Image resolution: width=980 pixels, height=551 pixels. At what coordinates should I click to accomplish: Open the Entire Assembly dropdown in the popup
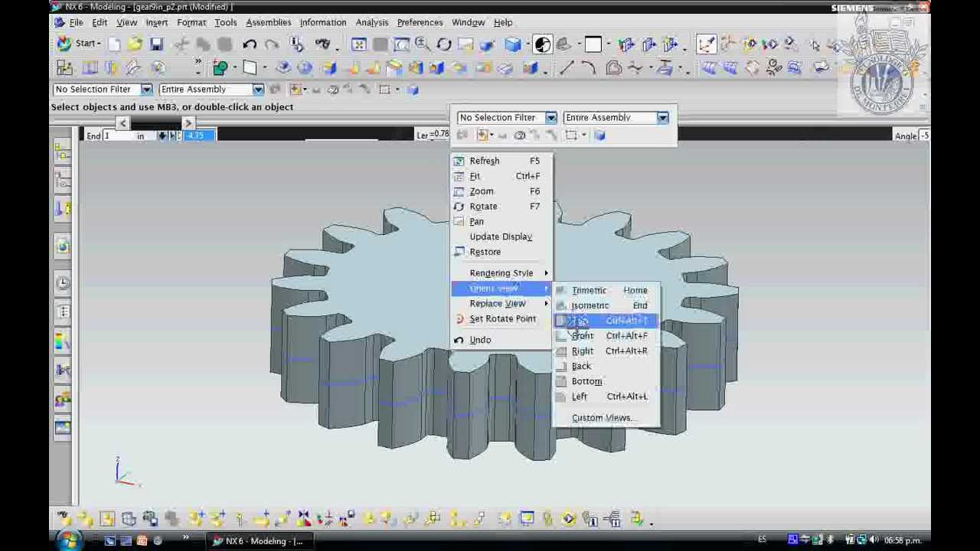(662, 118)
